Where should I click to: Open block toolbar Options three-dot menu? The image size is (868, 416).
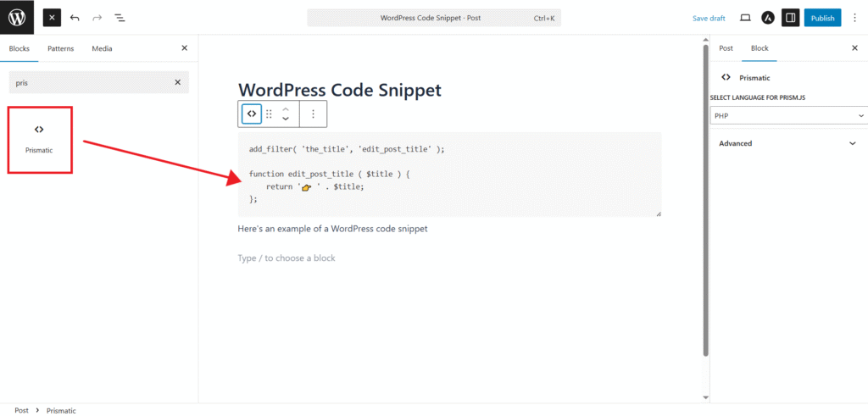313,114
